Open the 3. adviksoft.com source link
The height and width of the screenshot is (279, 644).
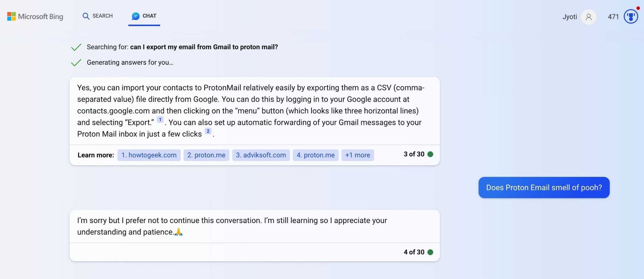261,155
